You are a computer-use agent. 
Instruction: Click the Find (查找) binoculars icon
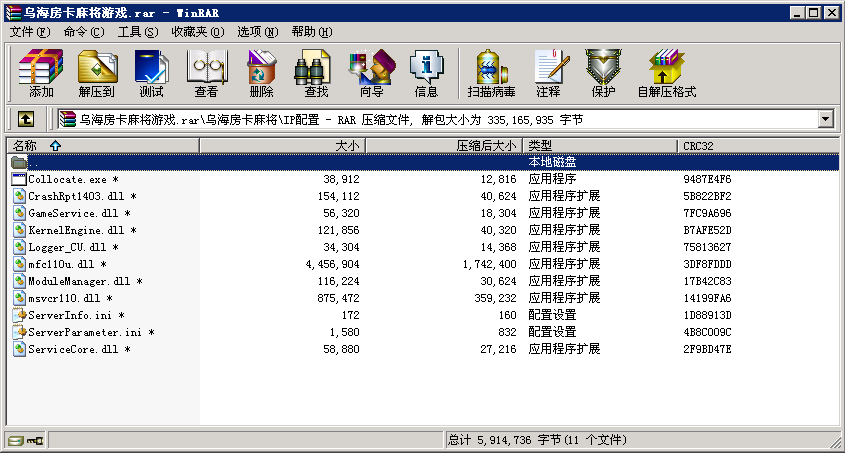click(316, 73)
